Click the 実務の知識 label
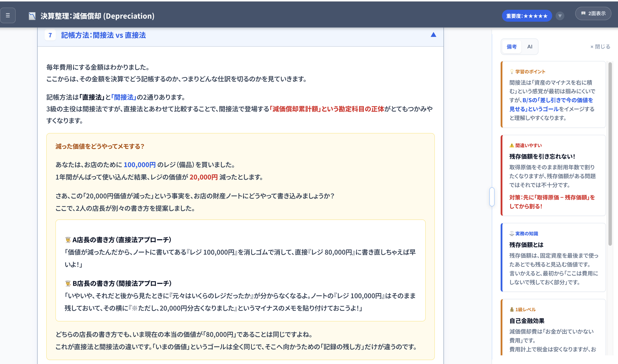618x364 pixels. coord(526,233)
